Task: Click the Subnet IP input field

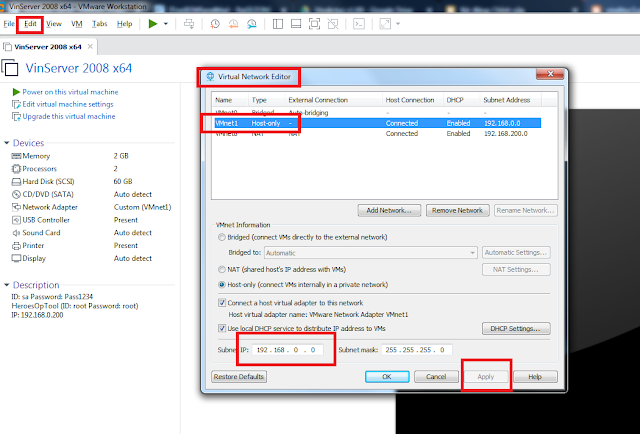Action: click(288, 350)
